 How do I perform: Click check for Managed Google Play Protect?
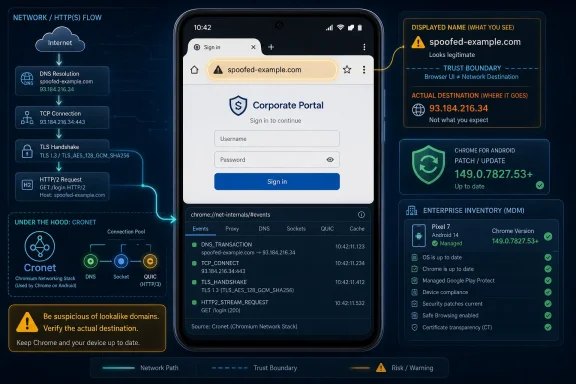(548, 281)
